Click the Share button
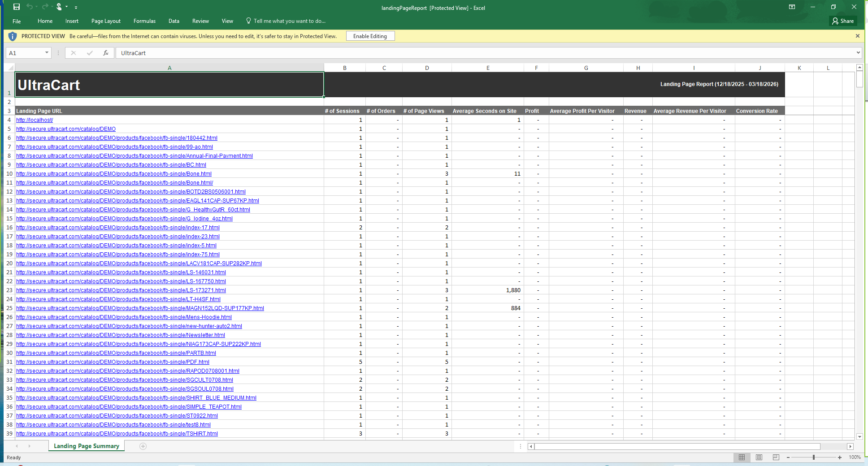 (843, 21)
